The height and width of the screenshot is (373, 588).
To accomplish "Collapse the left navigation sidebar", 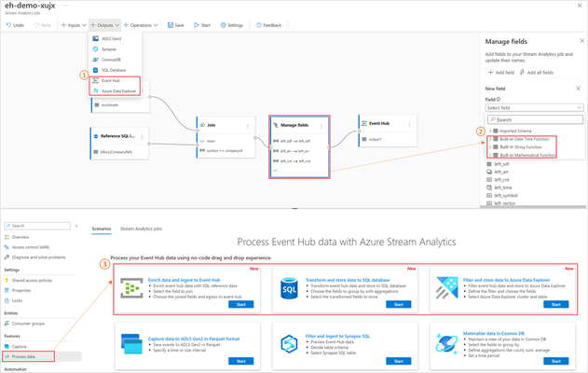I will (76, 226).
